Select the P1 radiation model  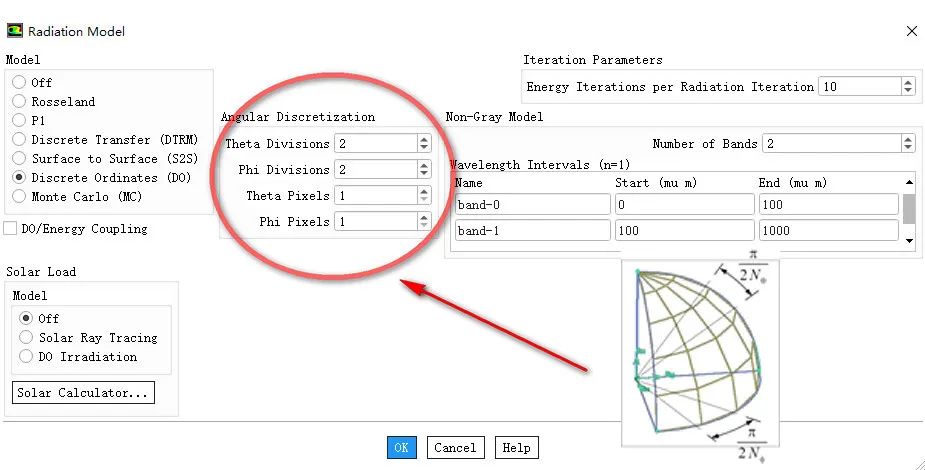19,120
